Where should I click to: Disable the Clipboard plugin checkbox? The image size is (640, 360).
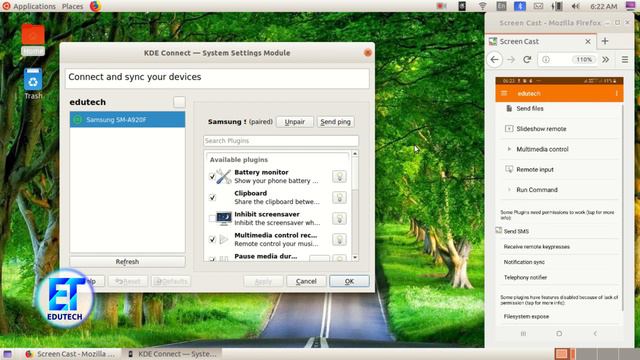click(212, 198)
